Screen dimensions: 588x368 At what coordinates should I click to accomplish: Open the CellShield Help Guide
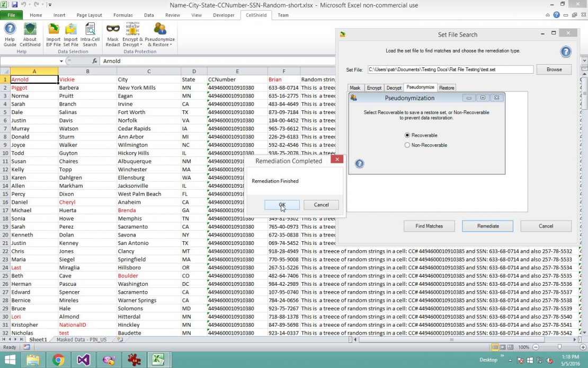coord(10,34)
